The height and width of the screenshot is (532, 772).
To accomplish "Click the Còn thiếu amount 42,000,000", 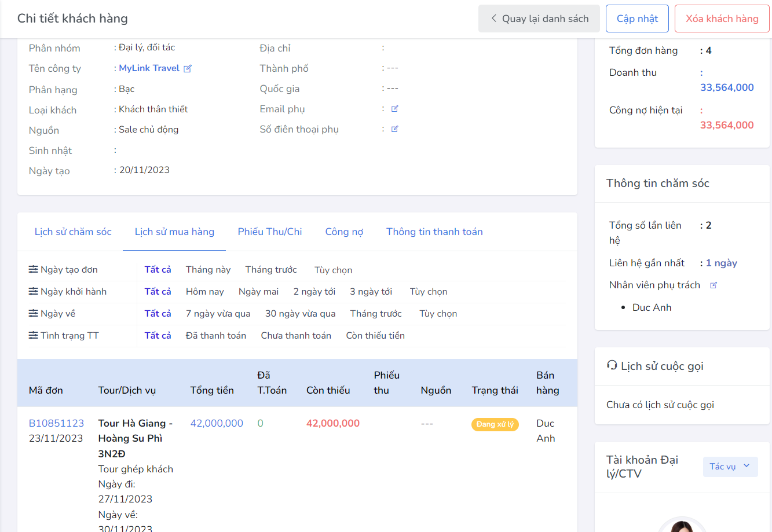I will (x=333, y=423).
